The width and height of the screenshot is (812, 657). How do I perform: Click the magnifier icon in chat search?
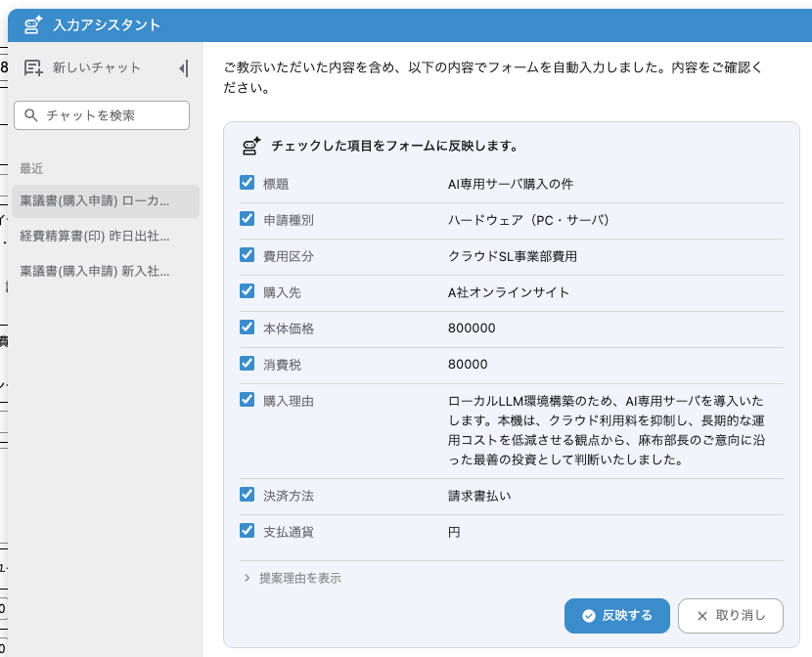(31, 114)
